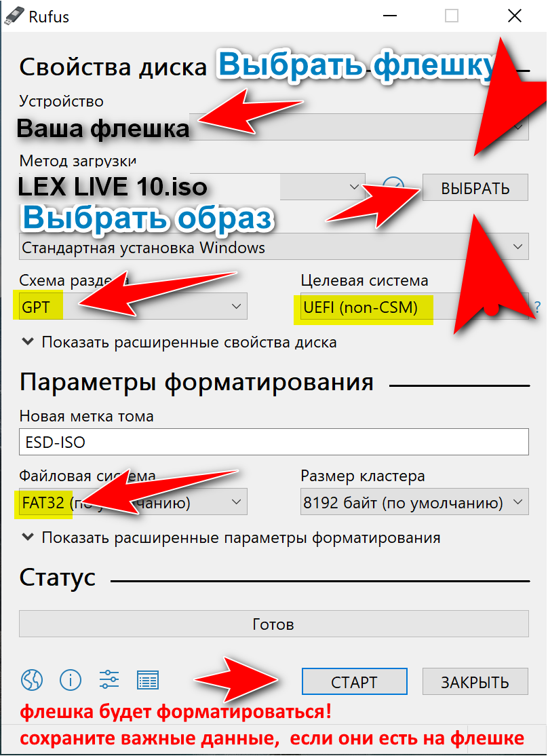Click the ВЫБРАТЬ button
548x756 pixels.
(x=475, y=187)
